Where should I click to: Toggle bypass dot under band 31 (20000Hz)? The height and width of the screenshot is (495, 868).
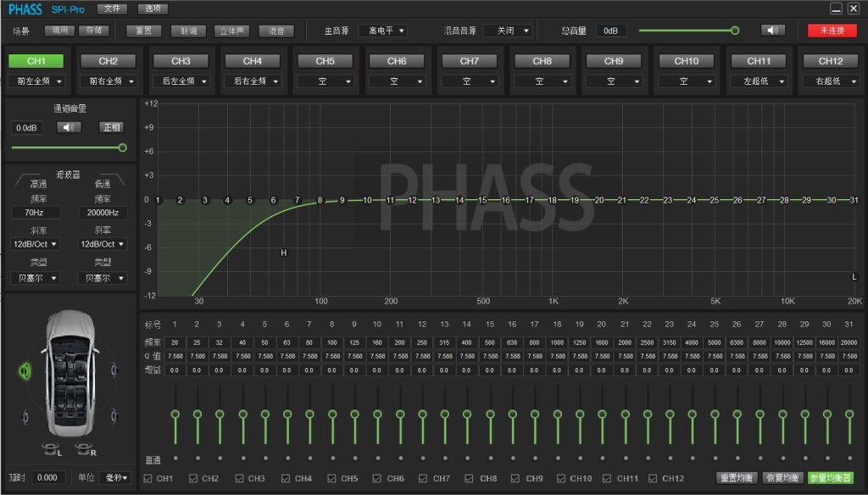(849, 458)
